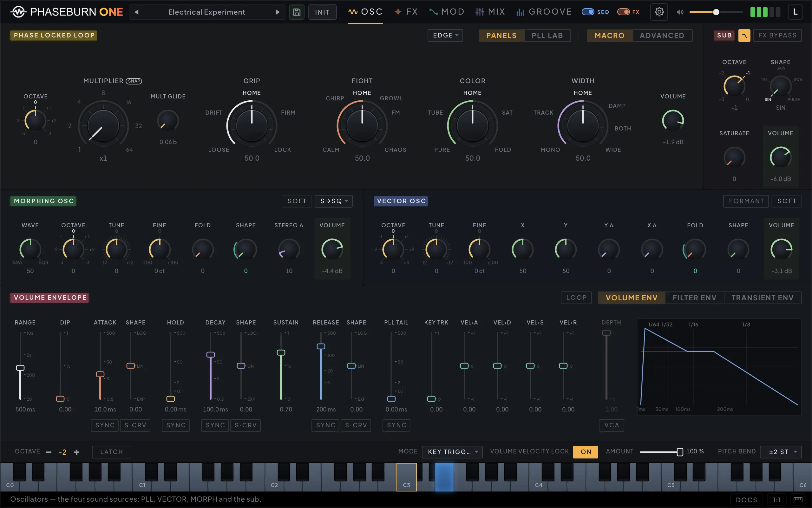Viewport: 812px width, 508px height.
Task: Open the EDGE dropdown
Action: 445,35
